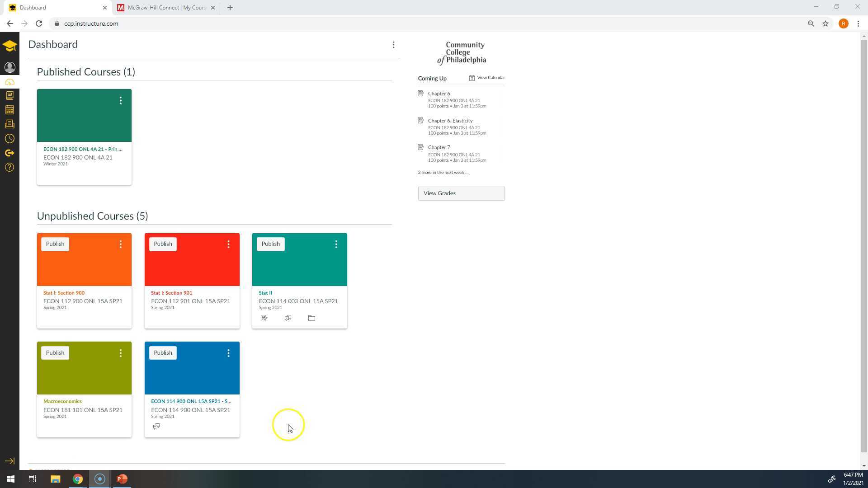Open Dashboard options three-dot menu
Viewport: 868px width, 488px height.
coord(394,45)
